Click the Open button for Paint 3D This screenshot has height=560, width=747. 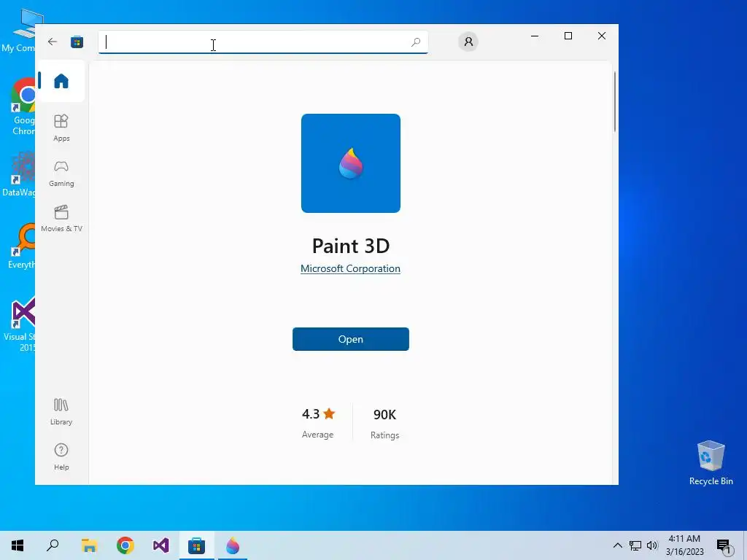click(x=351, y=339)
